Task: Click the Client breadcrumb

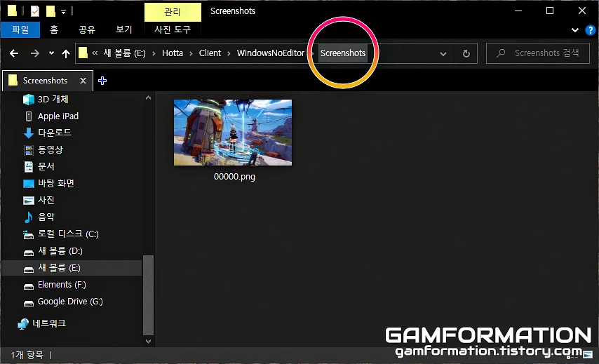Action: (210, 53)
